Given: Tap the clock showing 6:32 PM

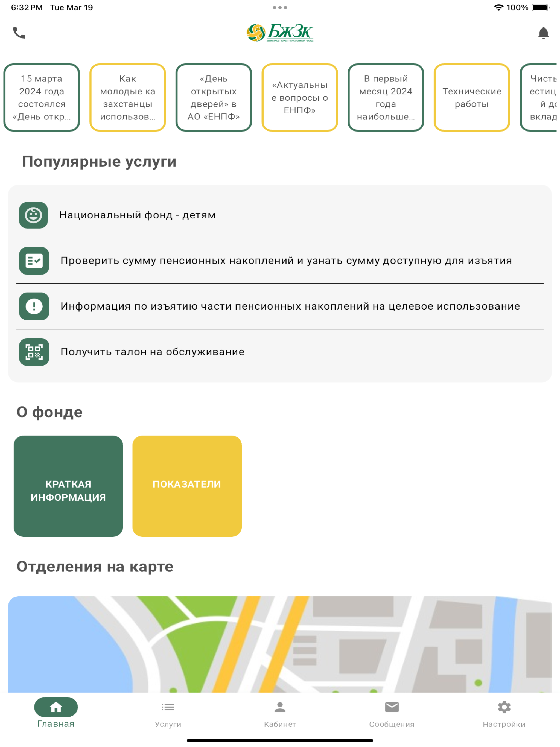Looking at the screenshot, I should point(27,7).
